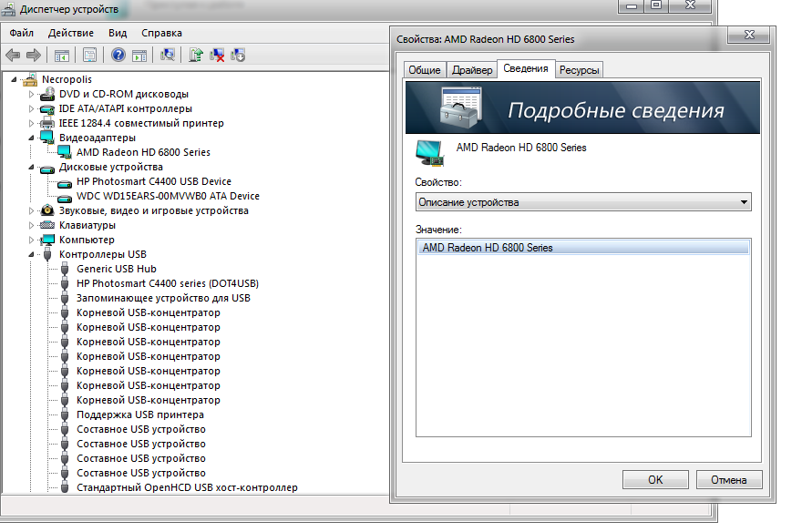Click the Клавиатуры category icon
The width and height of the screenshot is (802, 532).
point(47,225)
